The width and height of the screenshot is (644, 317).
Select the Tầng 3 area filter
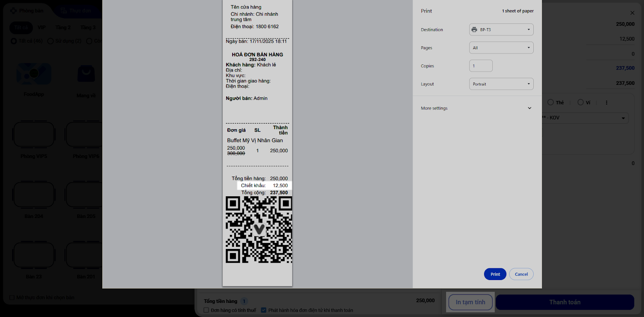(88, 27)
